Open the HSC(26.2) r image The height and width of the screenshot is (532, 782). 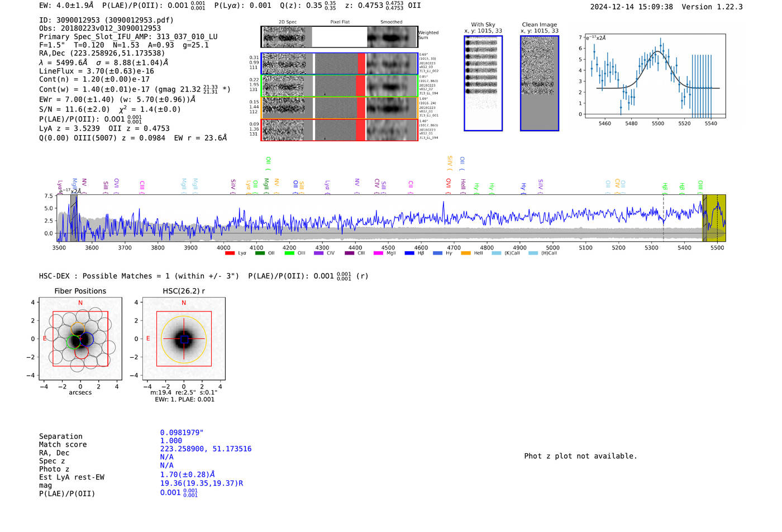pos(184,339)
